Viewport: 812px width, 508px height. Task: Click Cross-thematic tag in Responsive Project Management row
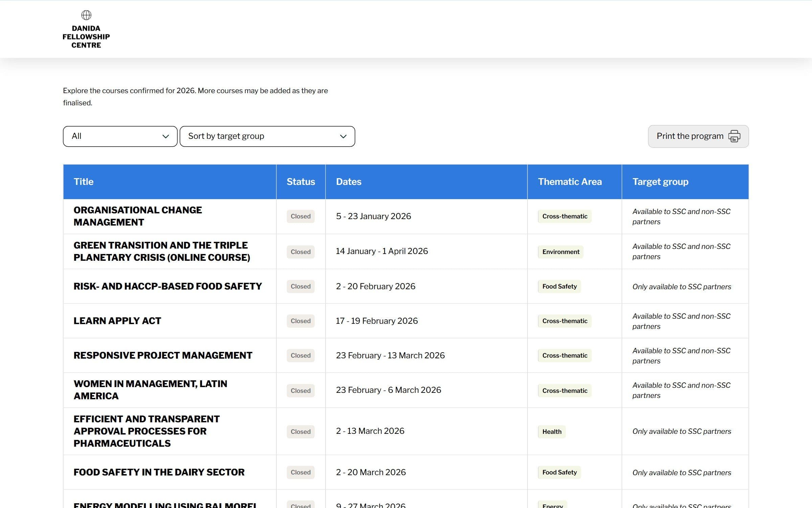tap(565, 356)
